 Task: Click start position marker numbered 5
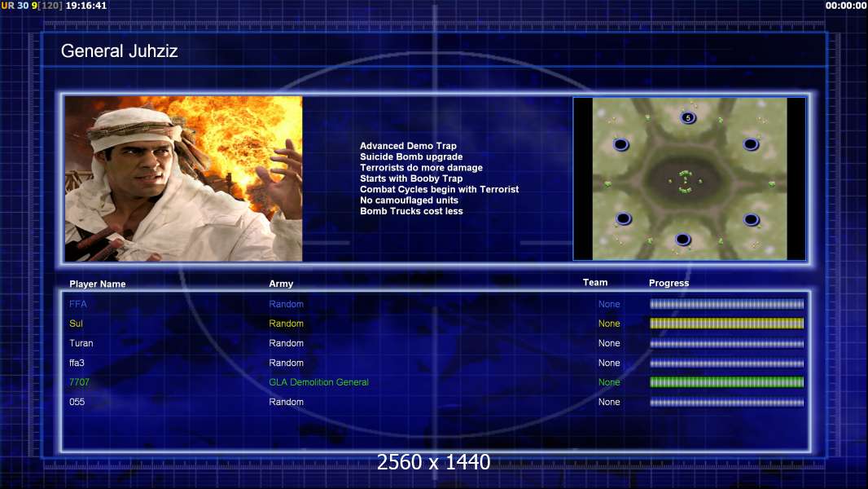[x=688, y=118]
